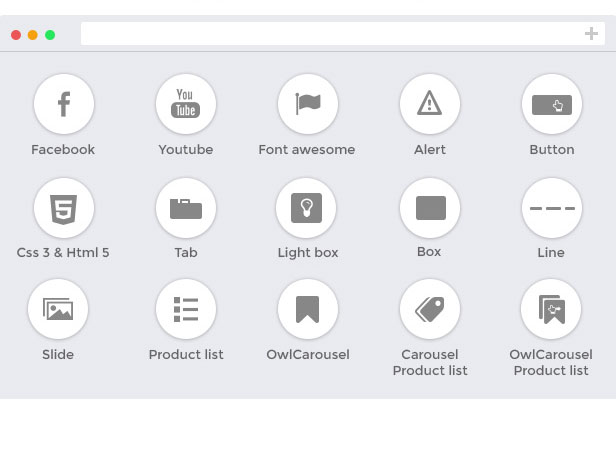The height and width of the screenshot is (463, 616).
Task: Choose the Box element icon
Action: tap(429, 208)
